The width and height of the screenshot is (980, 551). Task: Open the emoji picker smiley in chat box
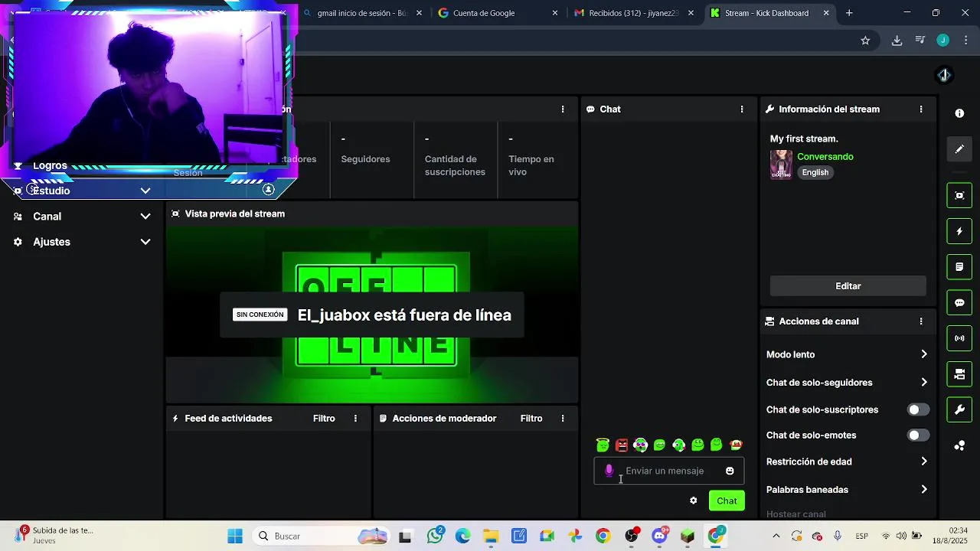(730, 471)
